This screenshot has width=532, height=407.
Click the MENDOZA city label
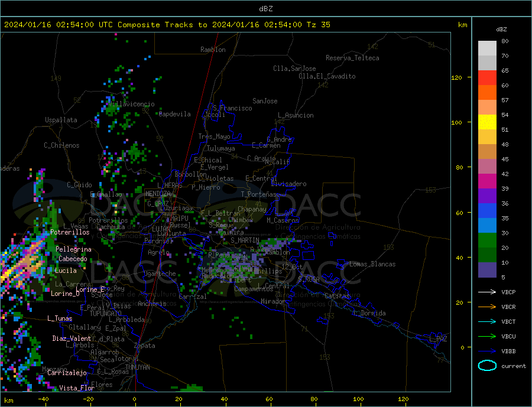click(x=158, y=193)
